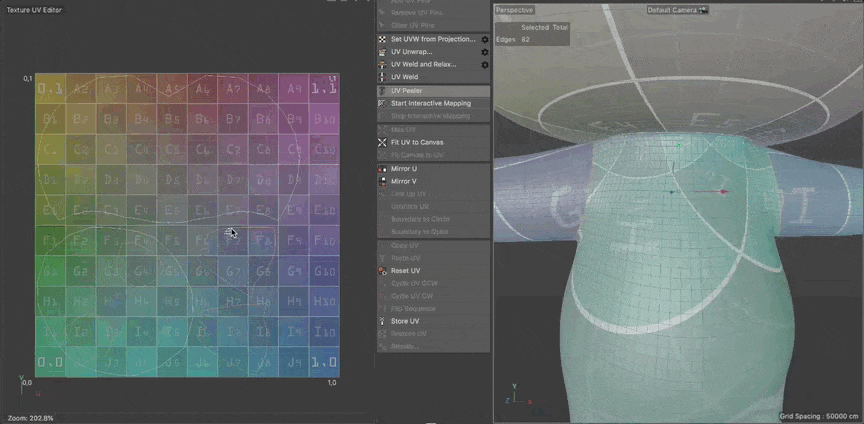Click the Reset UV icon
The width and height of the screenshot is (864, 424).
[x=382, y=271]
